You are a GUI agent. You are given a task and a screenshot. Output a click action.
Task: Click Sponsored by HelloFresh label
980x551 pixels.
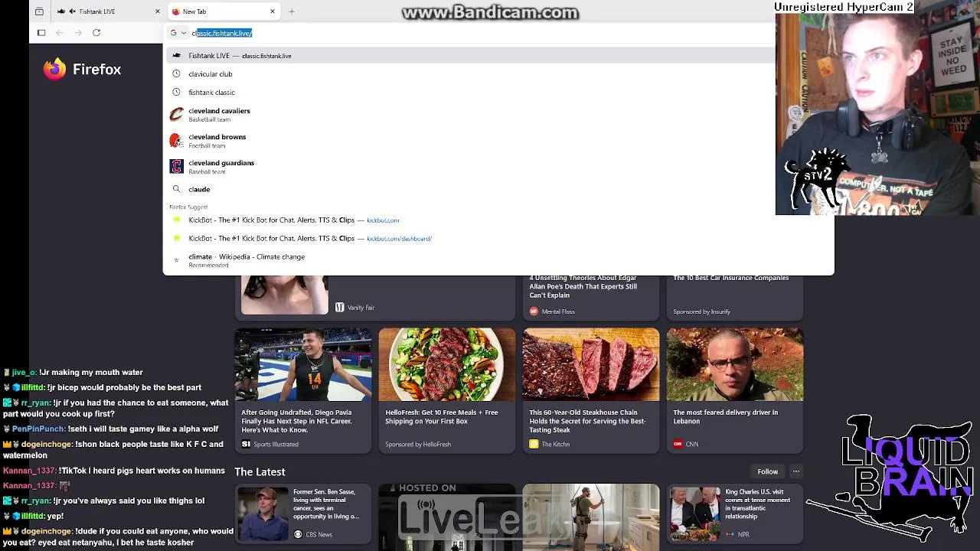click(x=418, y=444)
